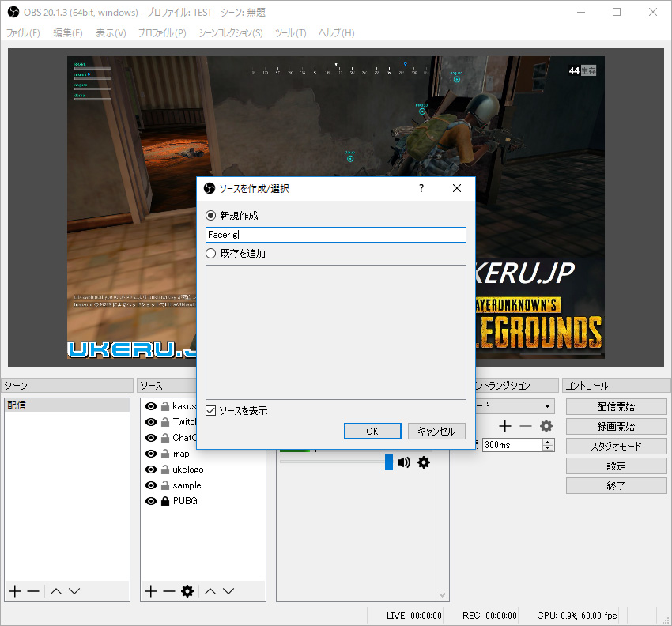Select the 既存を追加 radio button

(210, 254)
